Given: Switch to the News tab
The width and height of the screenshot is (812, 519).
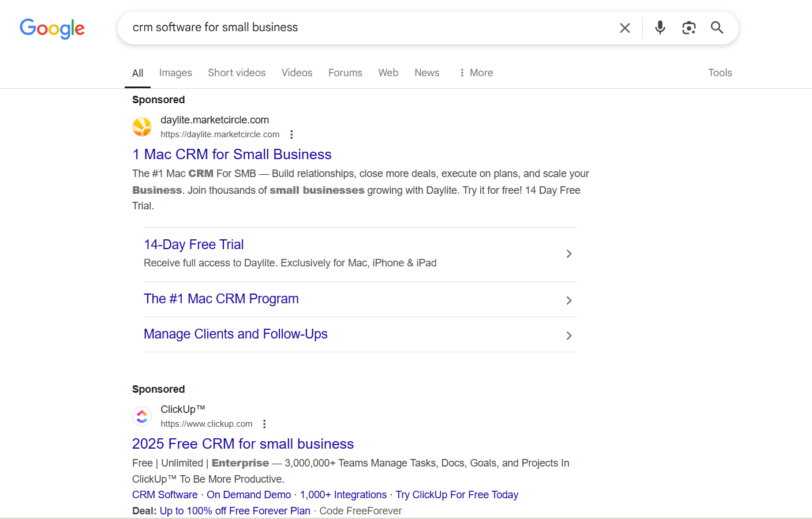Looking at the screenshot, I should coord(427,73).
